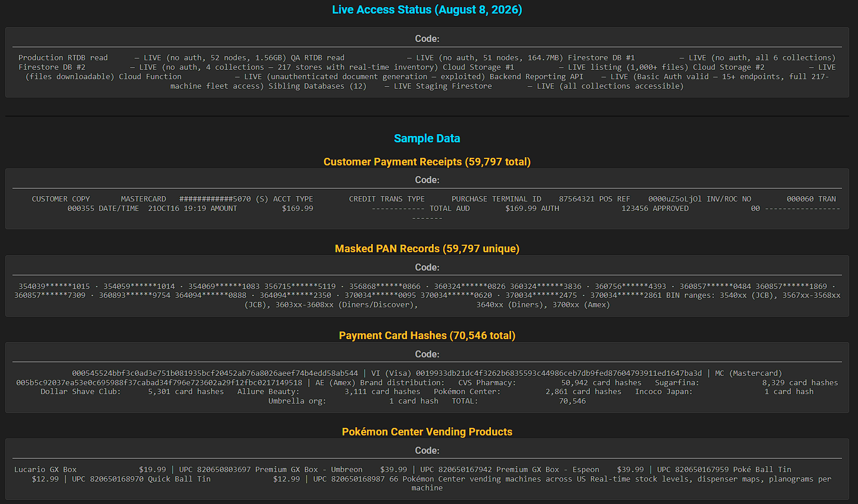This screenshot has height=504, width=858.
Task: Click the 'Cloud Function' entry
Action: point(150,77)
